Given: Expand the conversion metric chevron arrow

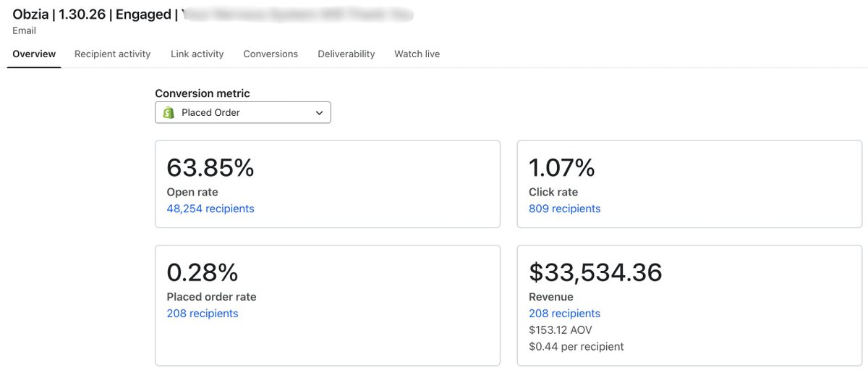Looking at the screenshot, I should pyautogui.click(x=320, y=113).
